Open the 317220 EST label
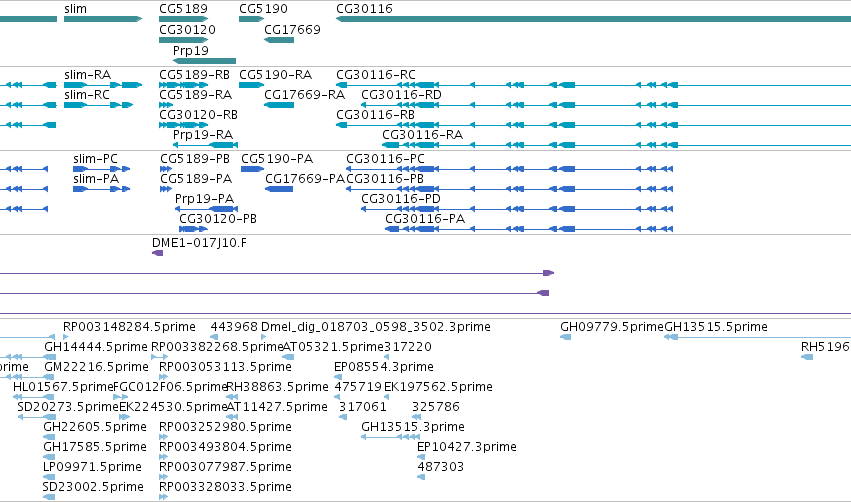This screenshot has height=502, width=851. (408, 347)
